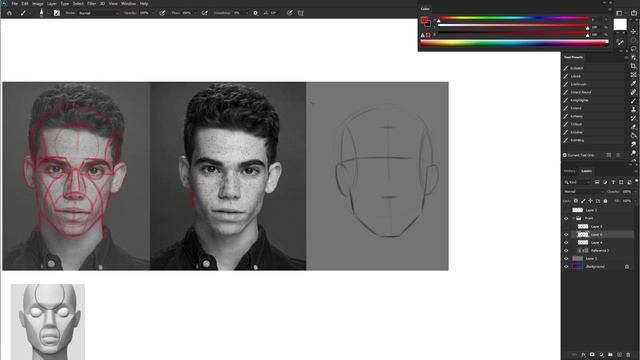
Task: Select the History Brush tool
Action: [633, 118]
